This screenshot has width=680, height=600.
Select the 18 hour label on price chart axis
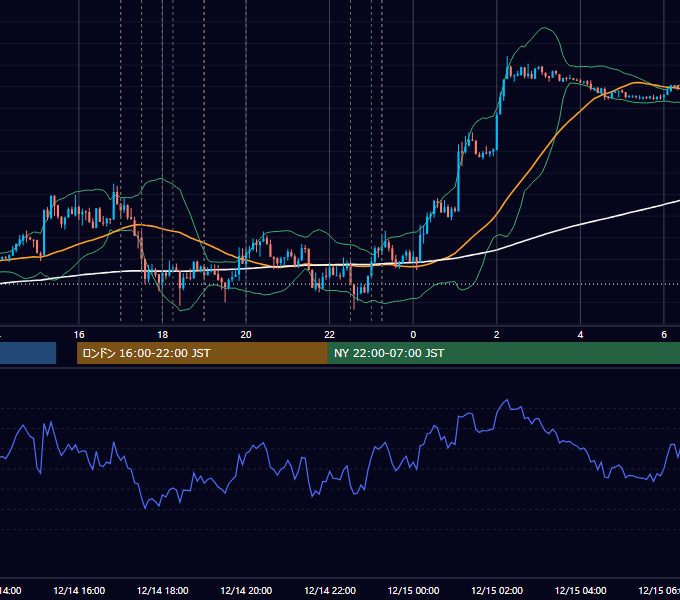click(x=163, y=335)
